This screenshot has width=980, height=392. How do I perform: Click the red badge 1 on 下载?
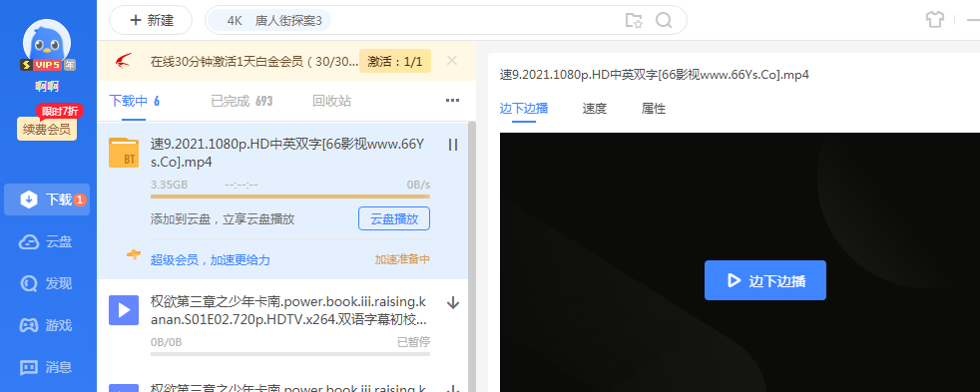tap(80, 199)
